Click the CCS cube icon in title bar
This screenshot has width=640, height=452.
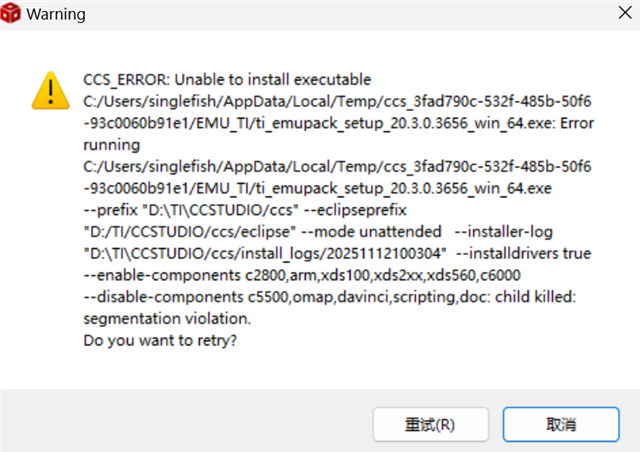14,15
